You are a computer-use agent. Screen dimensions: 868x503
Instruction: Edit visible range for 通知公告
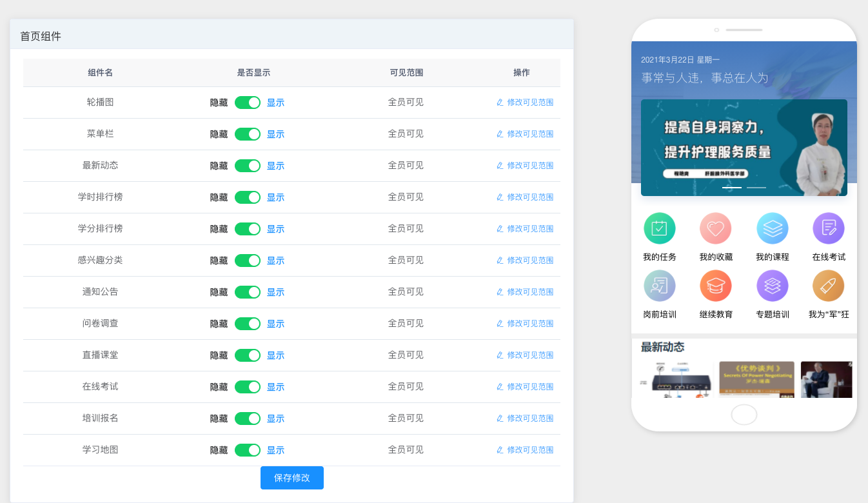coord(525,292)
